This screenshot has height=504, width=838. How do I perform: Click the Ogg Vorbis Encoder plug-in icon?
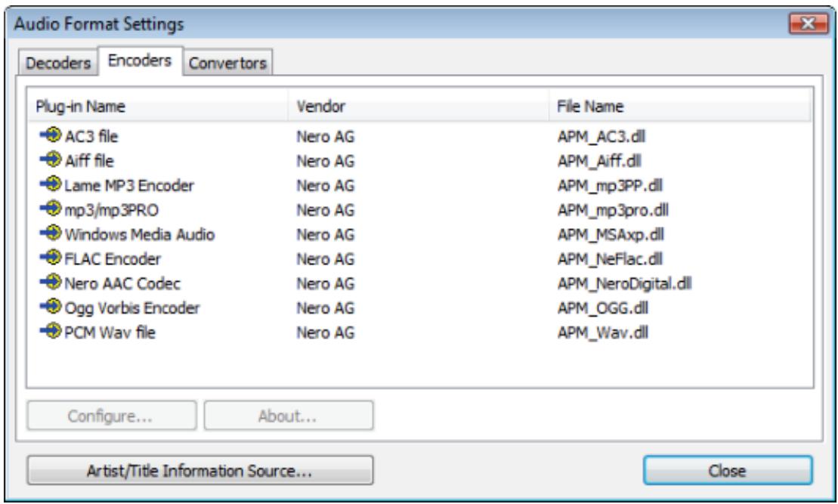point(51,308)
